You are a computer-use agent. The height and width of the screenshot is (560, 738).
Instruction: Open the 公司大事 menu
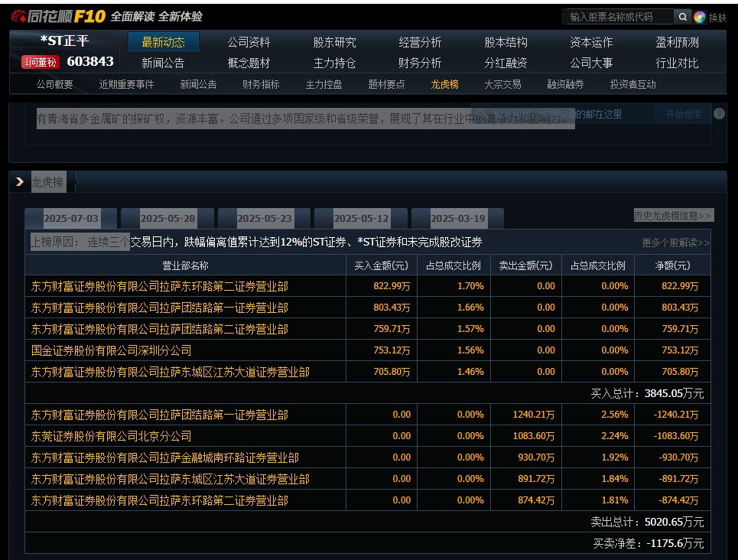[x=591, y=63]
